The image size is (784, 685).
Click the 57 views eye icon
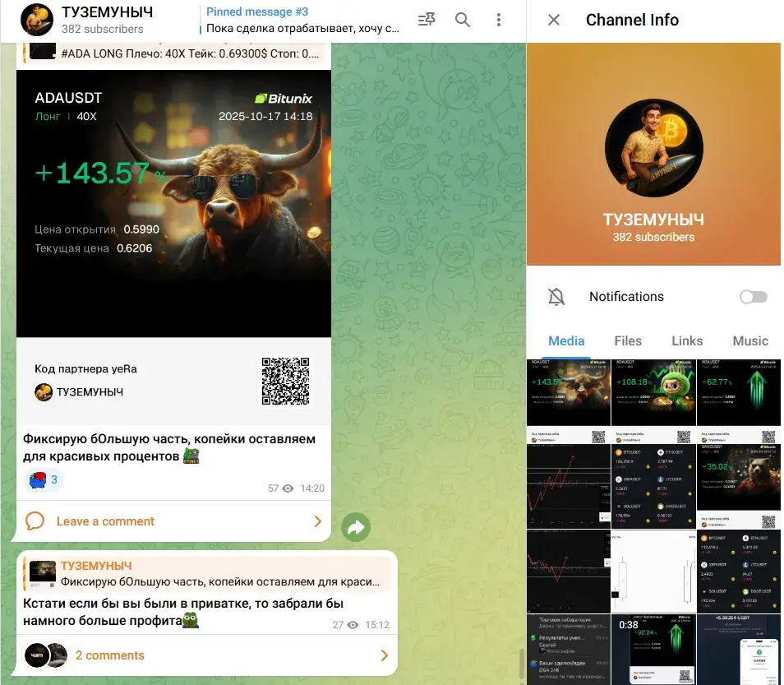point(288,488)
